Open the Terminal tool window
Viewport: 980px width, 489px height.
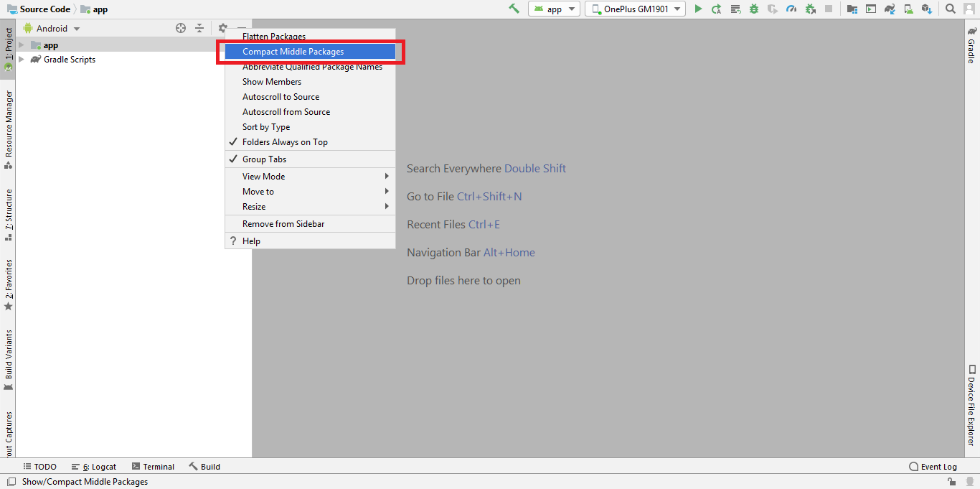pyautogui.click(x=153, y=467)
